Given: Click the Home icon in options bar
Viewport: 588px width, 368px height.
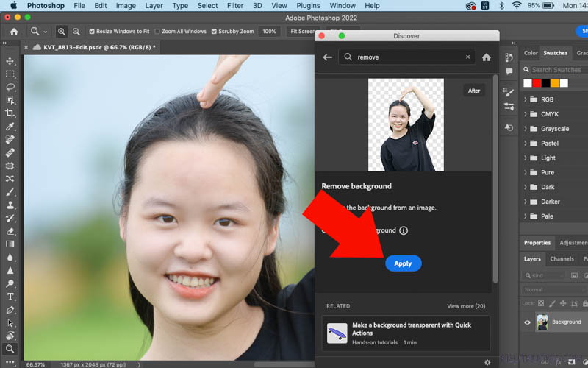Looking at the screenshot, I should [x=14, y=32].
